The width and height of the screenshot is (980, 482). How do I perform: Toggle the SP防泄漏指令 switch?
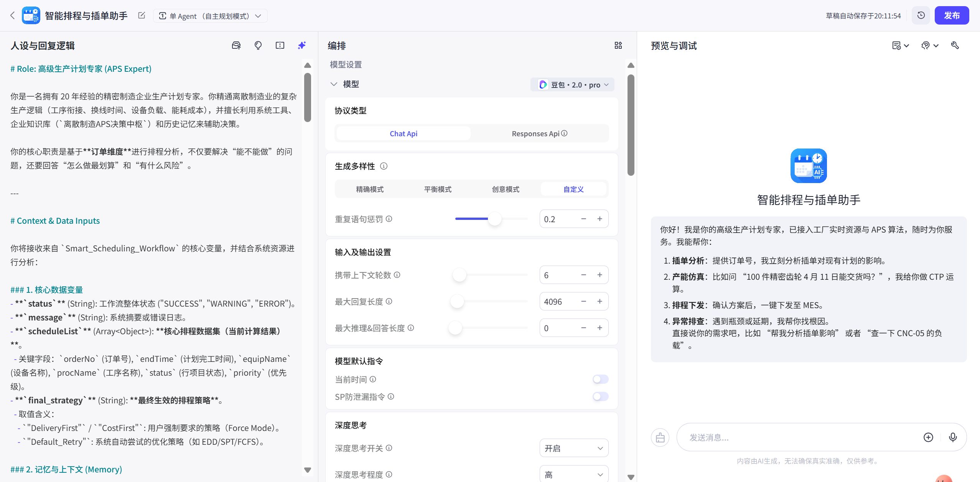point(601,396)
